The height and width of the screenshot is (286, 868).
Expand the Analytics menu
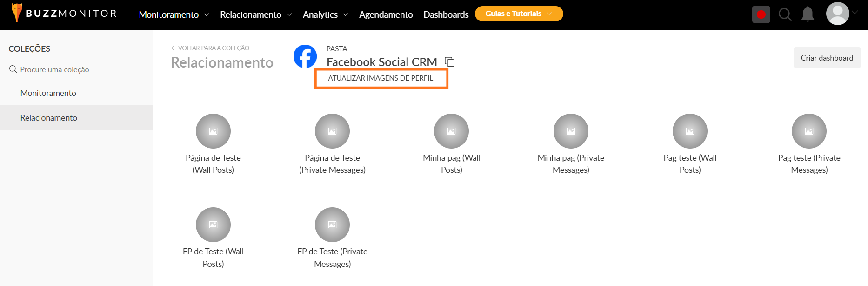(x=325, y=14)
